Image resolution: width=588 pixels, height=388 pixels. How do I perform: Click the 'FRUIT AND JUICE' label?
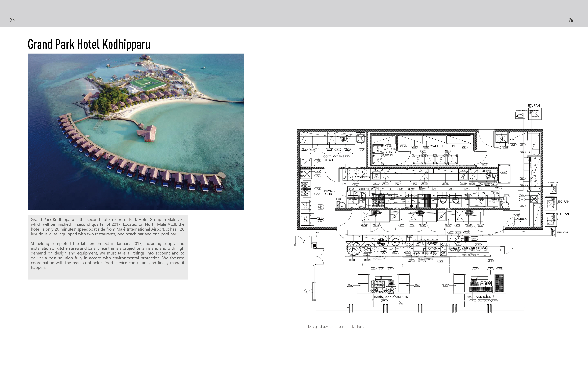[x=478, y=296]
